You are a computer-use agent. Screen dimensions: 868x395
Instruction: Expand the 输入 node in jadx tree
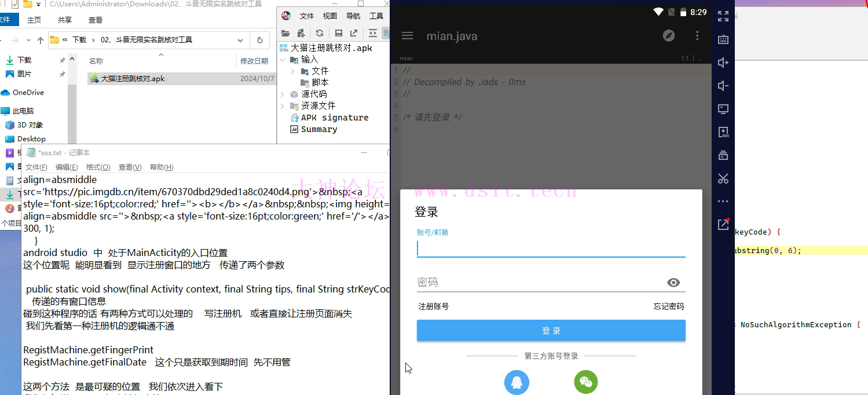(283, 60)
